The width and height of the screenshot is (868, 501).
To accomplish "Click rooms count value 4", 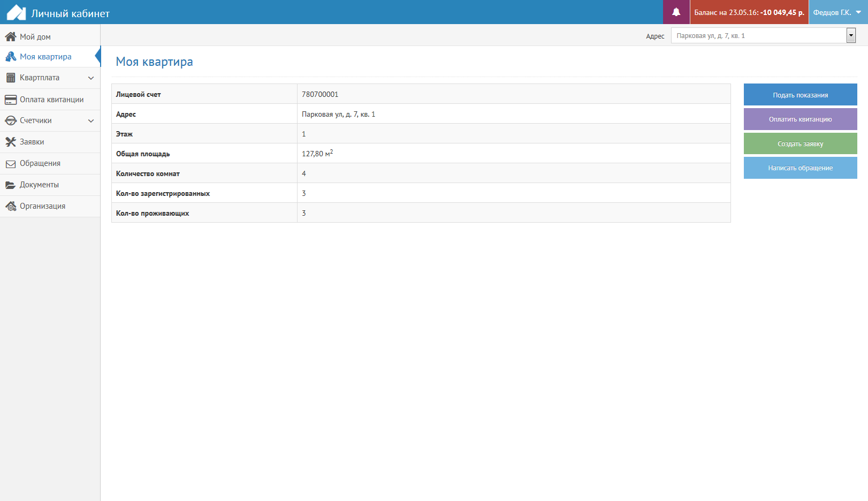I will [304, 173].
